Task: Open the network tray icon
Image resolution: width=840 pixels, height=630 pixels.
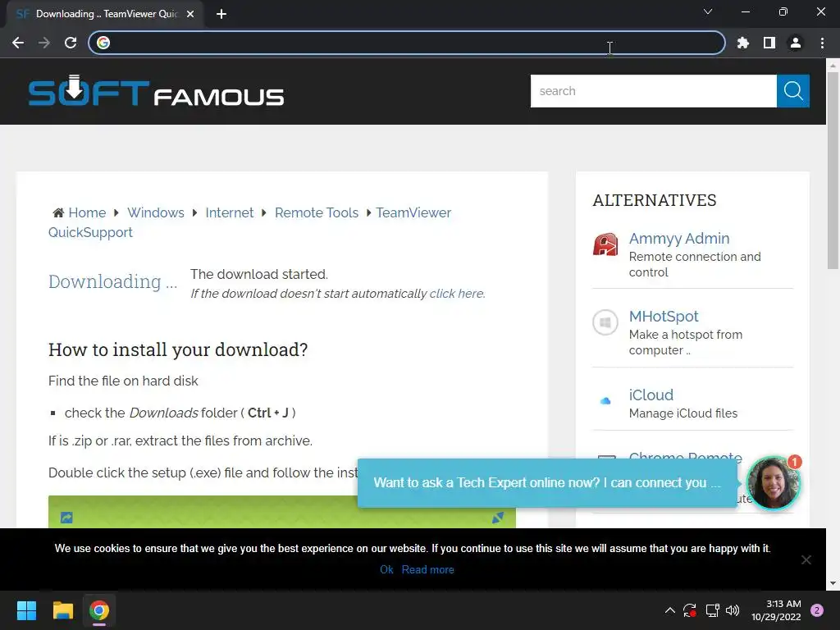Action: (712, 610)
